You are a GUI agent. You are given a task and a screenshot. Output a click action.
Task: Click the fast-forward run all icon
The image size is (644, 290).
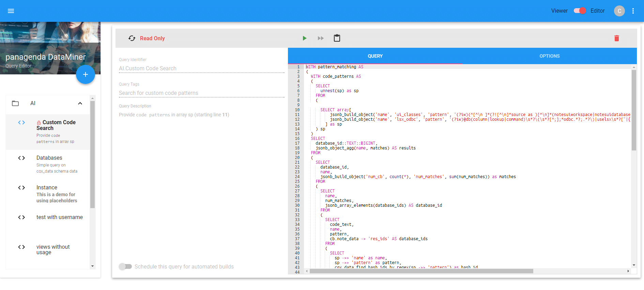click(x=320, y=38)
